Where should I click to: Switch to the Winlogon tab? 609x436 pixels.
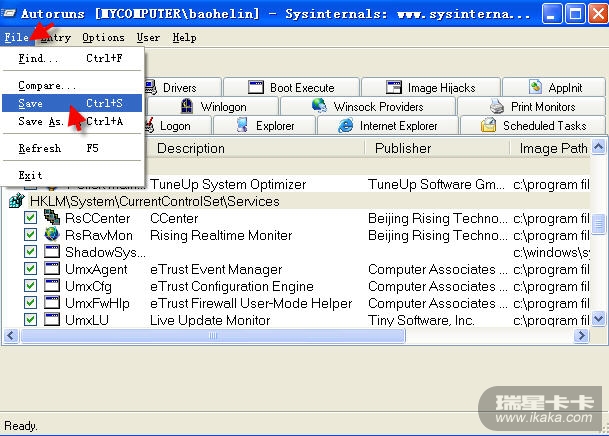[x=213, y=106]
